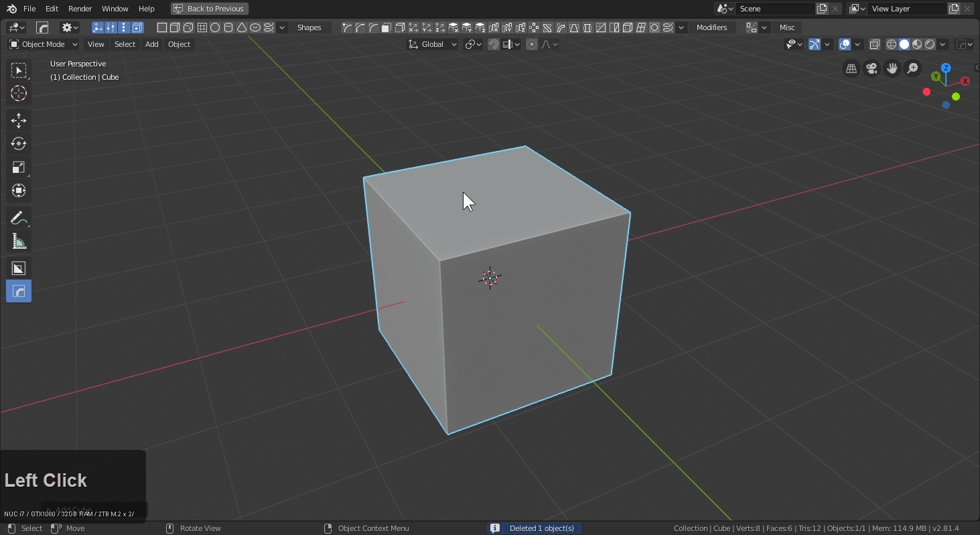Pan the view using the hand gizmo icon
The image size is (980, 535).
[x=892, y=68]
